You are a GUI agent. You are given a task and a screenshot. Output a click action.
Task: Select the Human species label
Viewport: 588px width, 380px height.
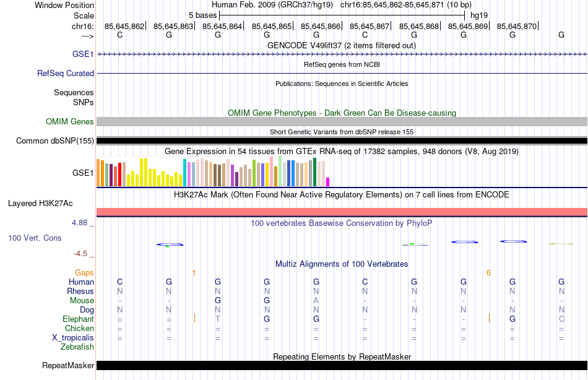click(x=81, y=282)
